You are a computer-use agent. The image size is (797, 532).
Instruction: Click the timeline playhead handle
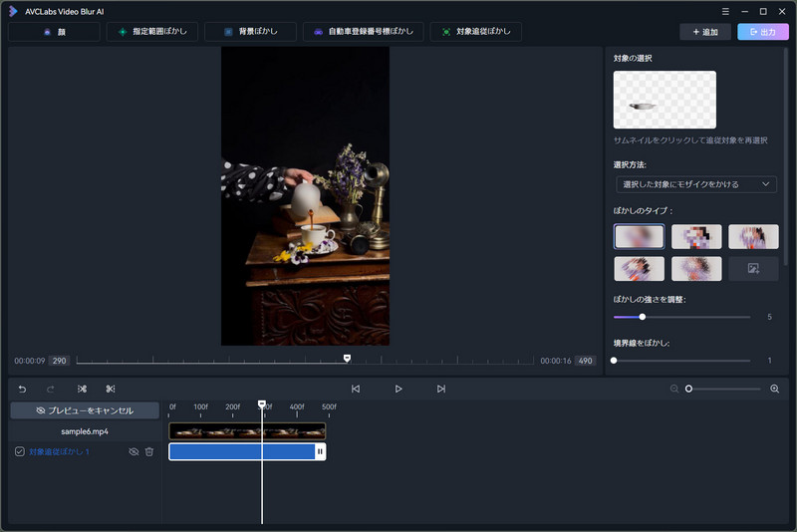[262, 404]
